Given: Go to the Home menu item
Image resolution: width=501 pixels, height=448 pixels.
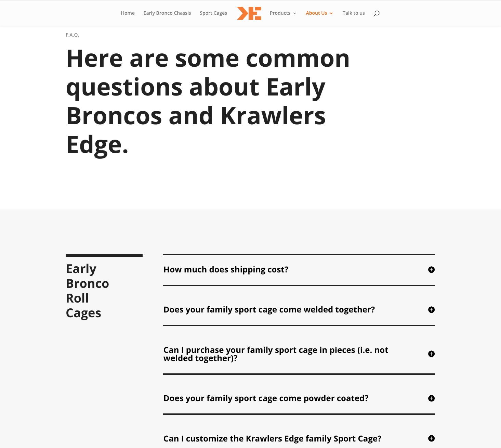Looking at the screenshot, I should [x=128, y=13].
